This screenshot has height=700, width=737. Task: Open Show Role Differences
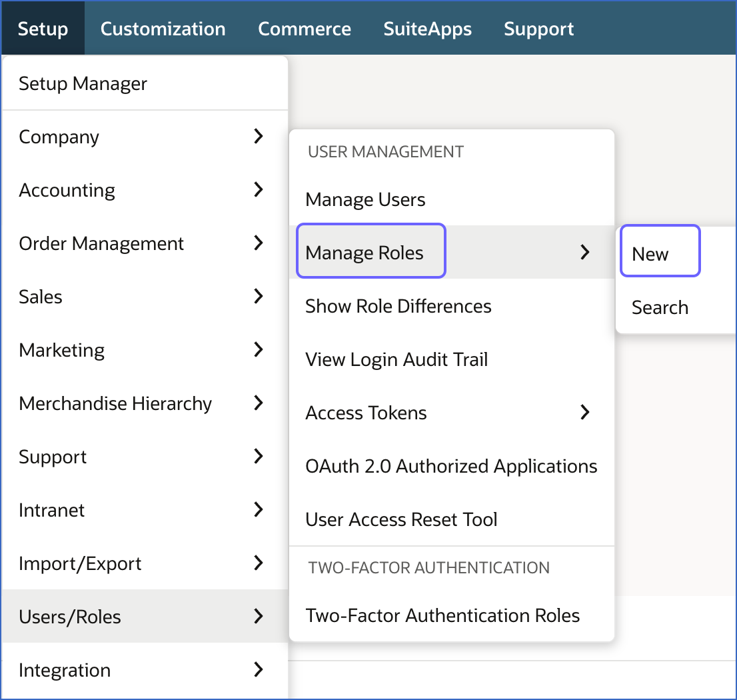click(x=398, y=306)
